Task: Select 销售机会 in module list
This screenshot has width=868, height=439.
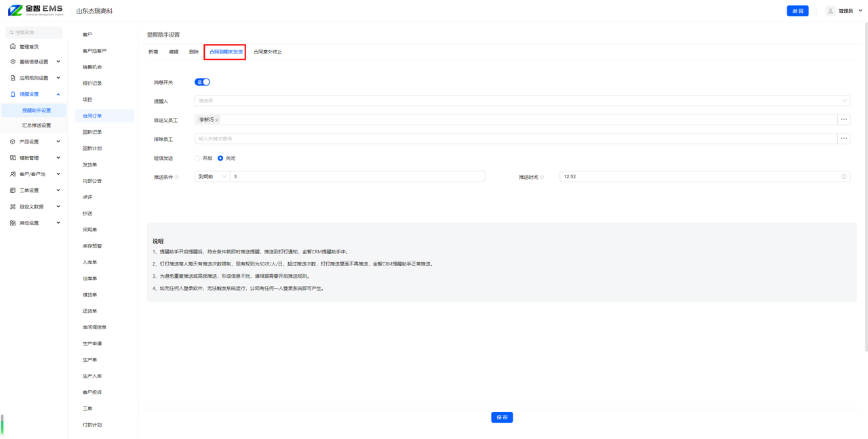Action: coord(92,67)
